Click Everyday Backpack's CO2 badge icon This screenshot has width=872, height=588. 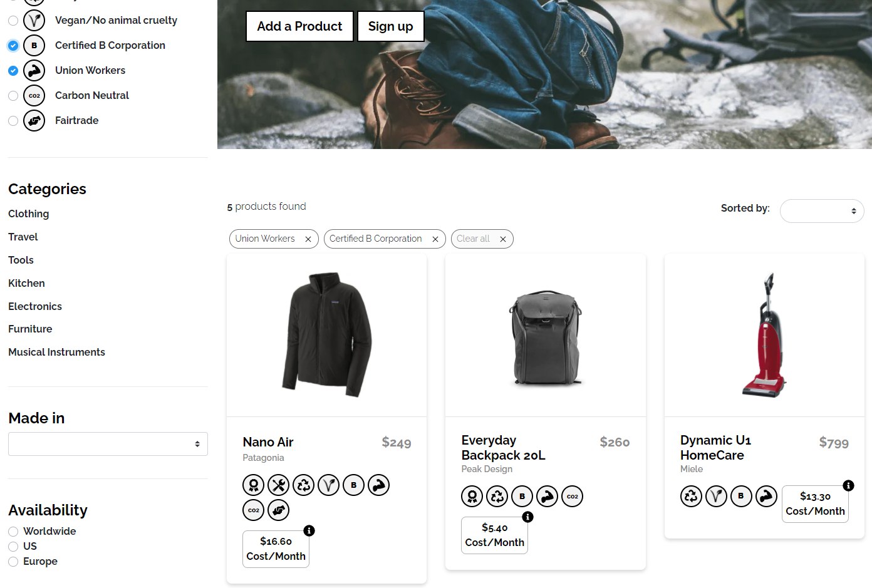pyautogui.click(x=573, y=496)
